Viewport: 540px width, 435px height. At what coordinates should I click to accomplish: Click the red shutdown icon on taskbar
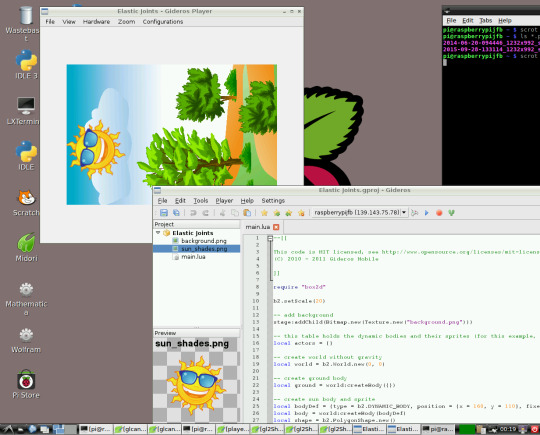tap(535, 429)
